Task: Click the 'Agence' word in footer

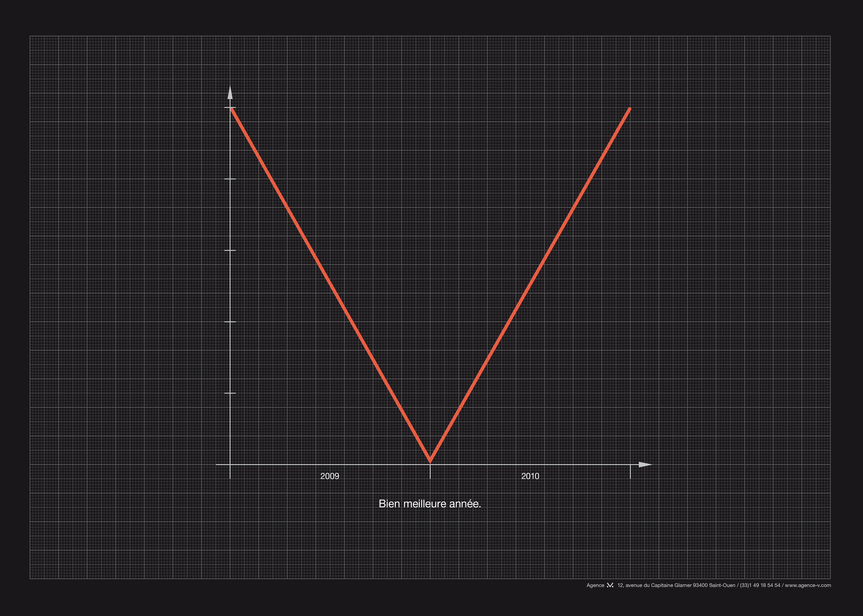Action: 595,585
